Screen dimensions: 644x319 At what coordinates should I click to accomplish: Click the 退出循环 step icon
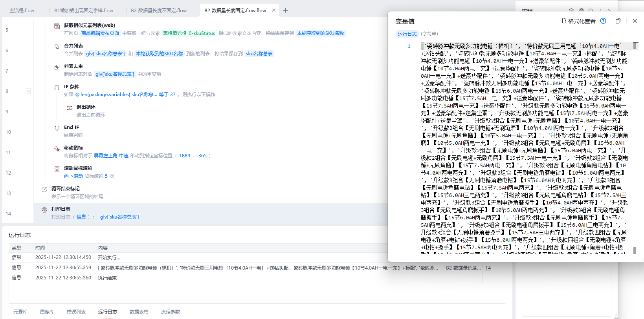pyautogui.click(x=70, y=108)
